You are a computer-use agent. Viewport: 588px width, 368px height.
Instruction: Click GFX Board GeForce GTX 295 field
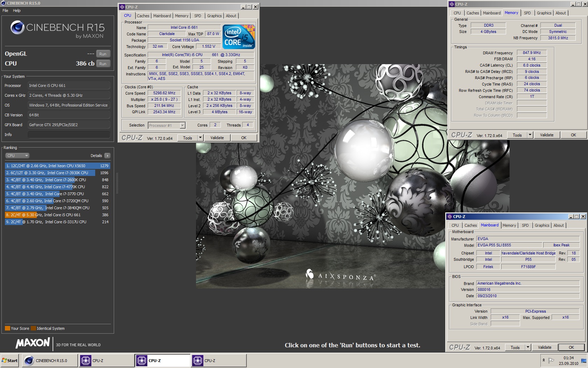tap(69, 125)
